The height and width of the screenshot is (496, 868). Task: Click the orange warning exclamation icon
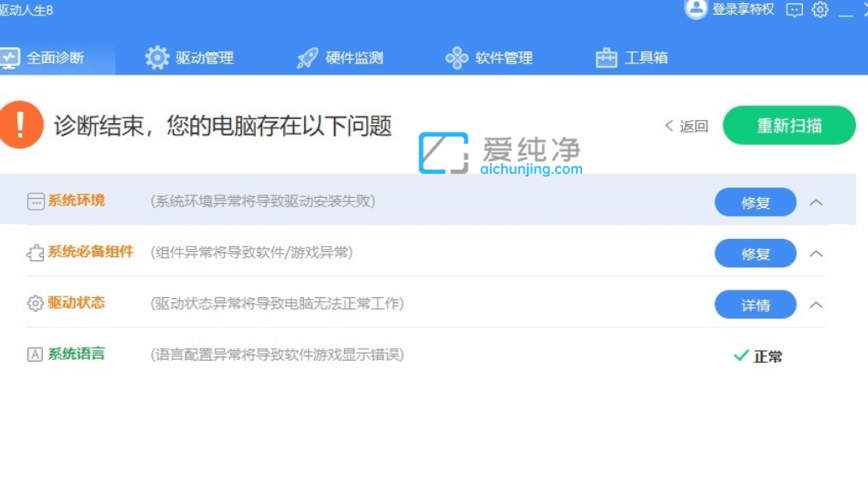pyautogui.click(x=22, y=124)
